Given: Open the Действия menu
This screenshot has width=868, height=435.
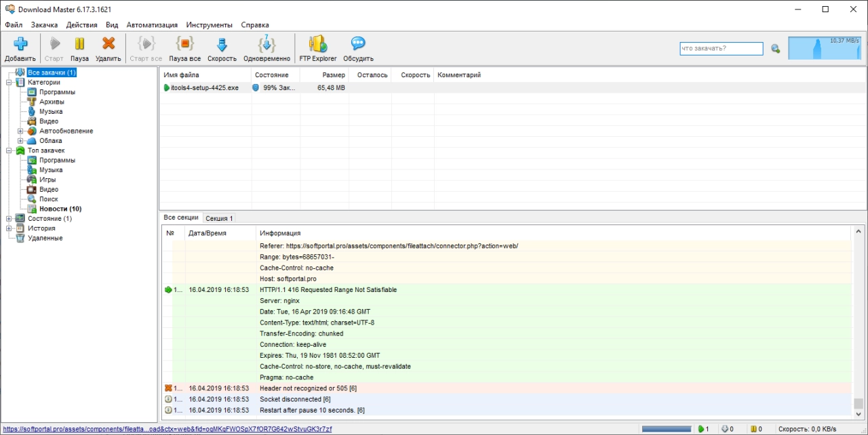Looking at the screenshot, I should (82, 24).
